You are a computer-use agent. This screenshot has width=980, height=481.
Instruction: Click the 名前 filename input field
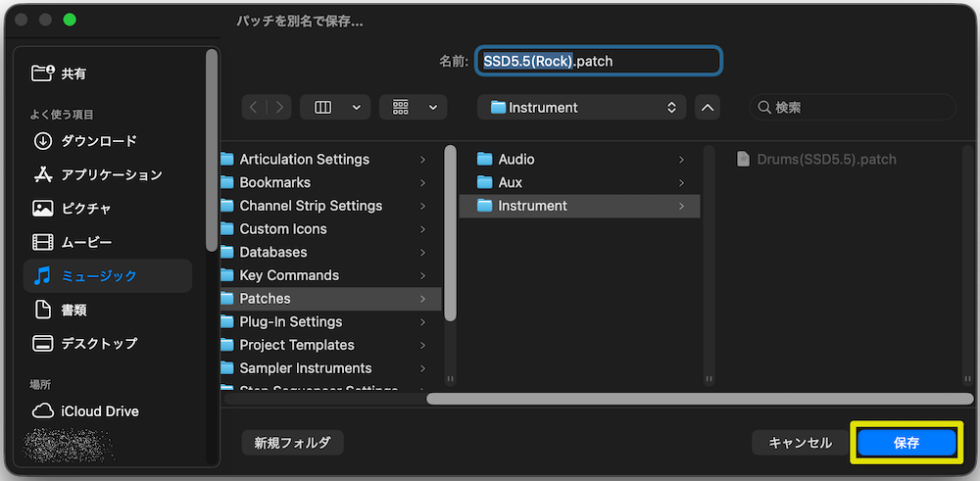point(599,61)
